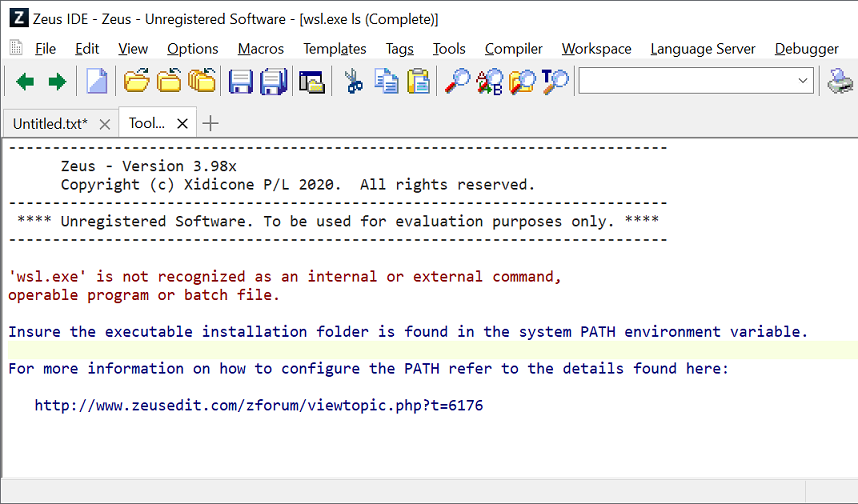The width and height of the screenshot is (858, 504).
Task: Open the File menu
Action: (x=45, y=49)
